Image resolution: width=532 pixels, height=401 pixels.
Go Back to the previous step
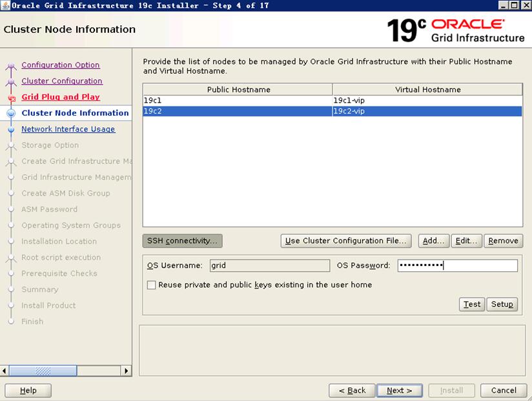[352, 391]
